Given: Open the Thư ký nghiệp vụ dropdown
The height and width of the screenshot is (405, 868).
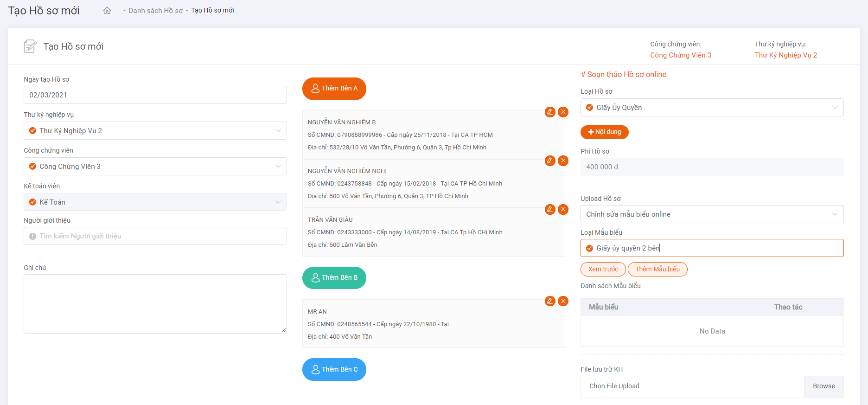Looking at the screenshot, I should 155,131.
